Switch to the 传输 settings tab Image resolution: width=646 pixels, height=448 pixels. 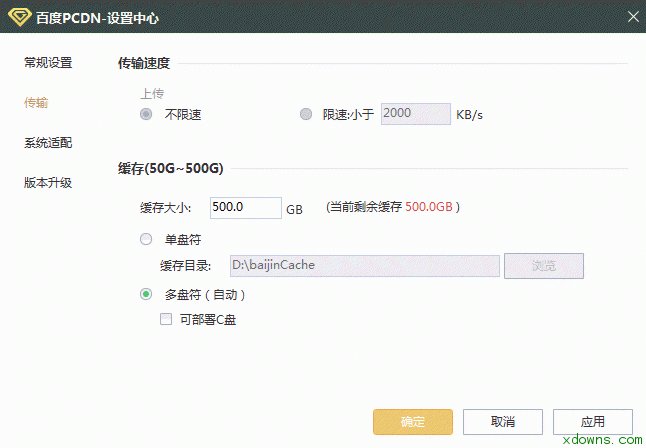pyautogui.click(x=36, y=102)
